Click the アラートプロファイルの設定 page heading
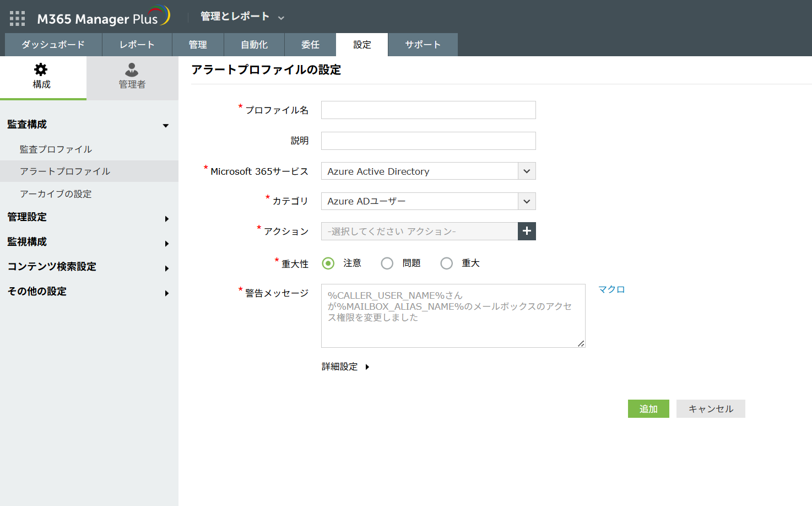Image resolution: width=812 pixels, height=506 pixels. [x=266, y=69]
